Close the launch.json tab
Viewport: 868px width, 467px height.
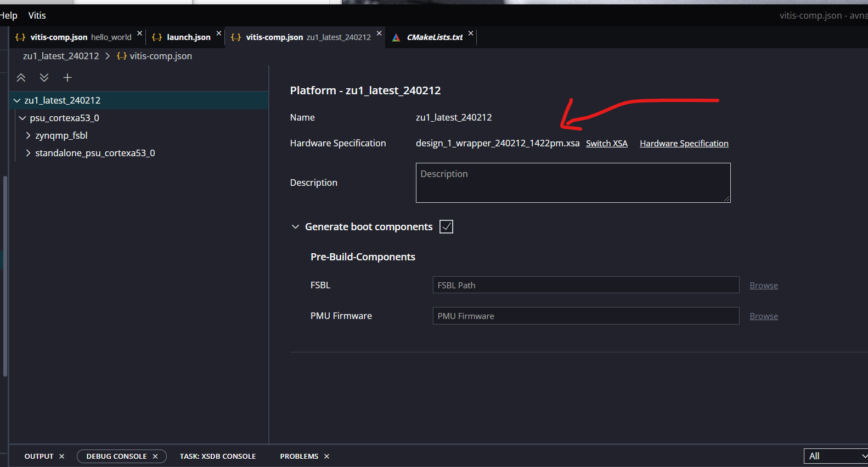219,33
